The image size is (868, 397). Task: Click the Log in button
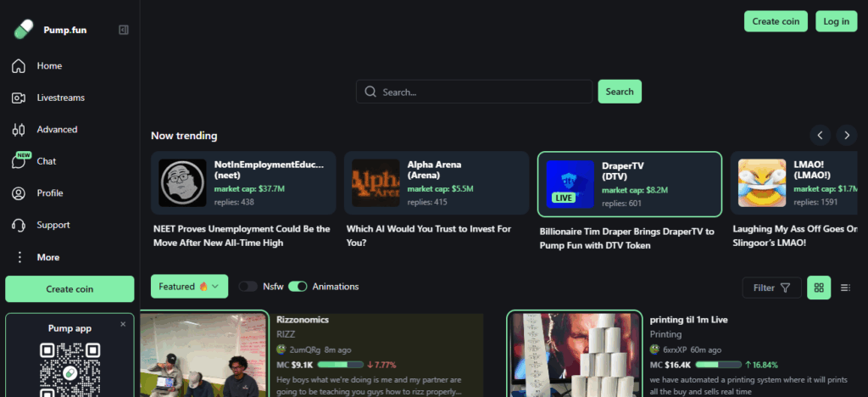(x=836, y=21)
